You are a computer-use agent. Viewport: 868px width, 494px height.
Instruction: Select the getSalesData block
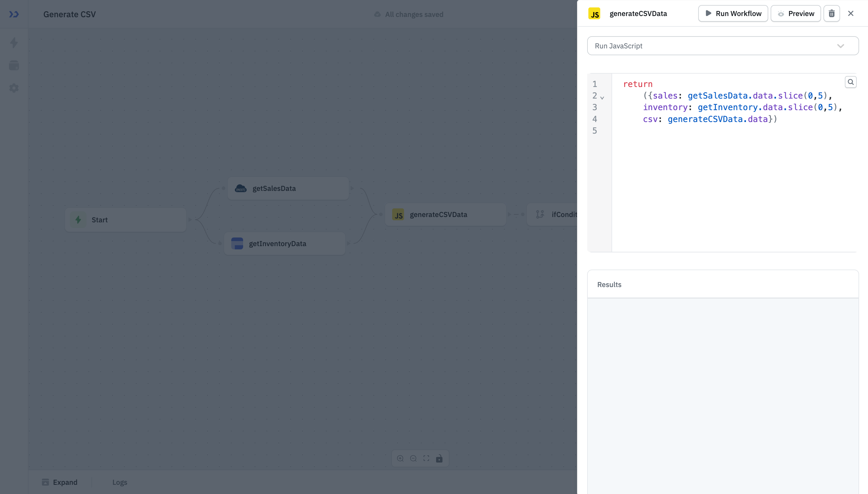click(x=288, y=188)
